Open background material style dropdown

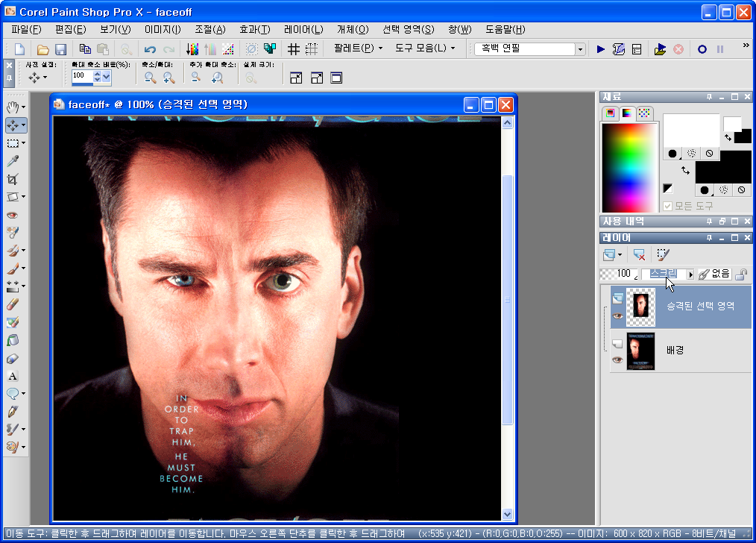pyautogui.click(x=705, y=190)
